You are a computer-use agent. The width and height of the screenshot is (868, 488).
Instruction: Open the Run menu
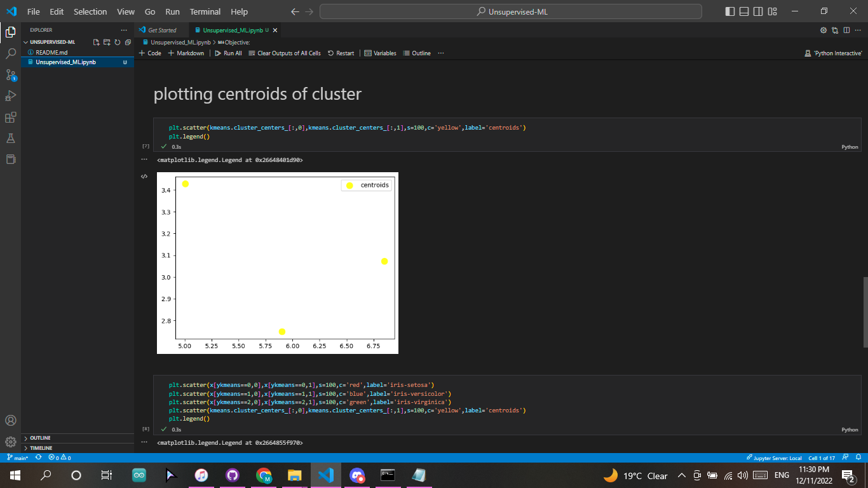pos(172,11)
